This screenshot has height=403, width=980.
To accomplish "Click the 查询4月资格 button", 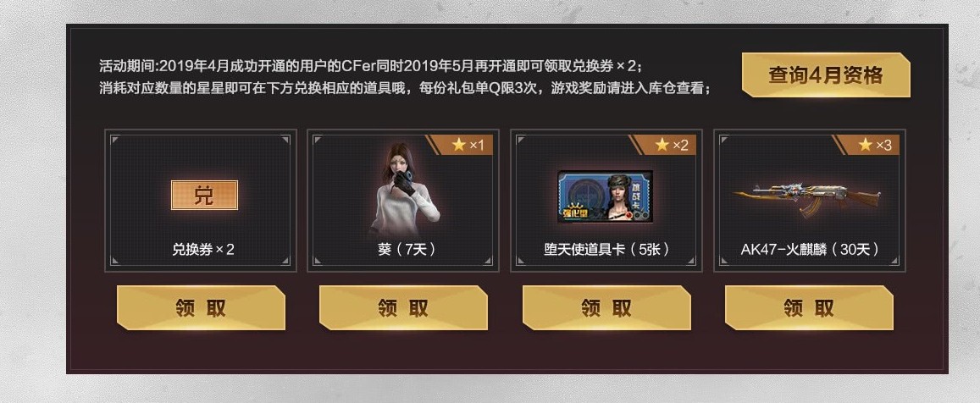I will pos(826,75).
